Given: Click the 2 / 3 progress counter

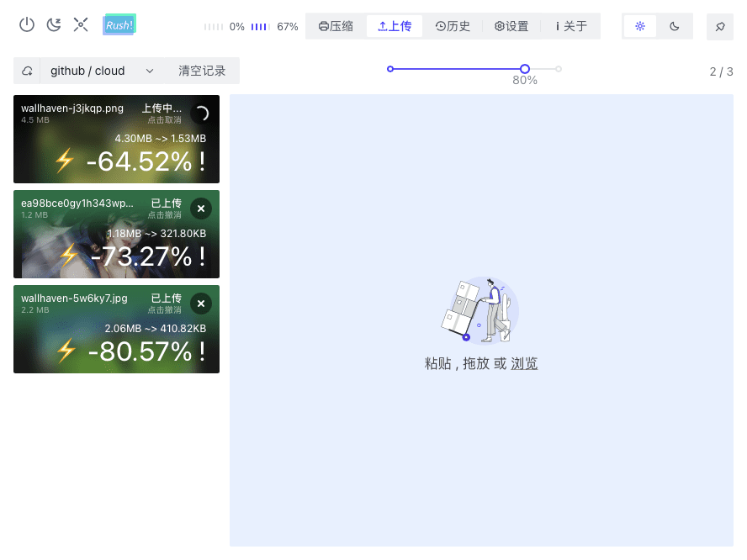Looking at the screenshot, I should 721,72.
